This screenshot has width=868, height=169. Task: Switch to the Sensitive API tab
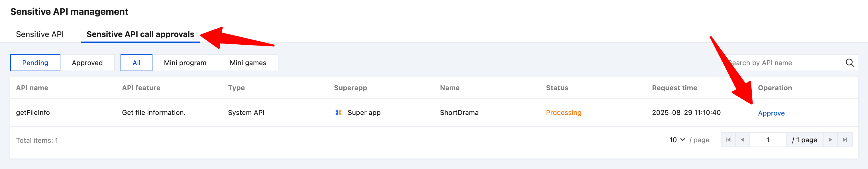(x=40, y=34)
